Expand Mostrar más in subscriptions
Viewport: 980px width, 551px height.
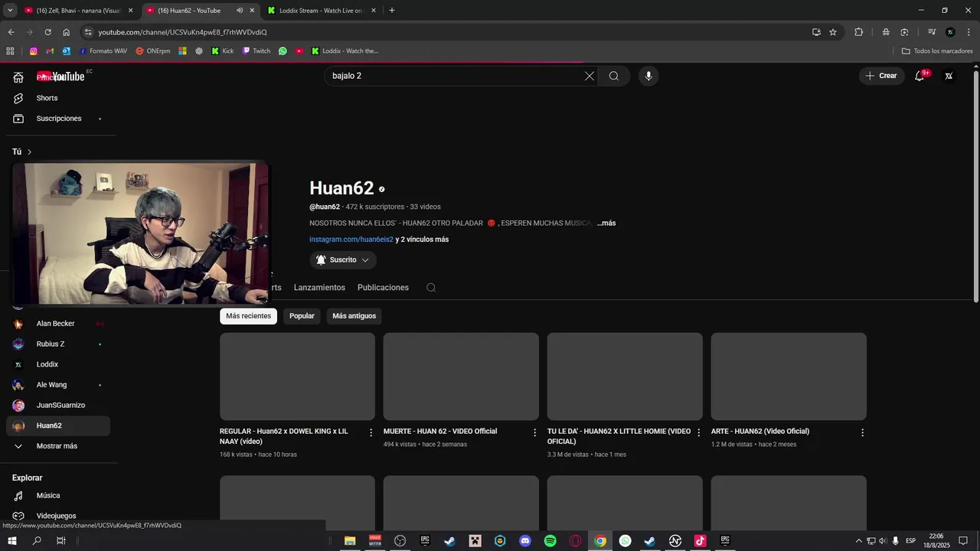point(58,446)
